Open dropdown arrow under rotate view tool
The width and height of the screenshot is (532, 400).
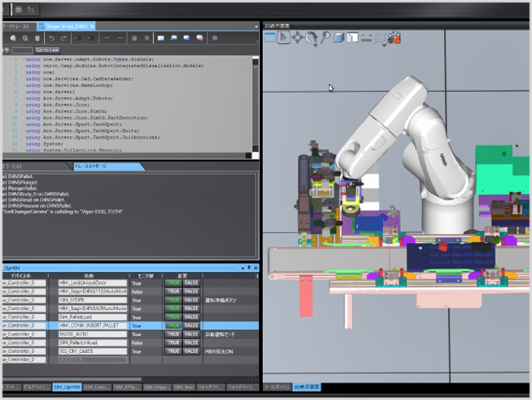pyautogui.click(x=315, y=45)
